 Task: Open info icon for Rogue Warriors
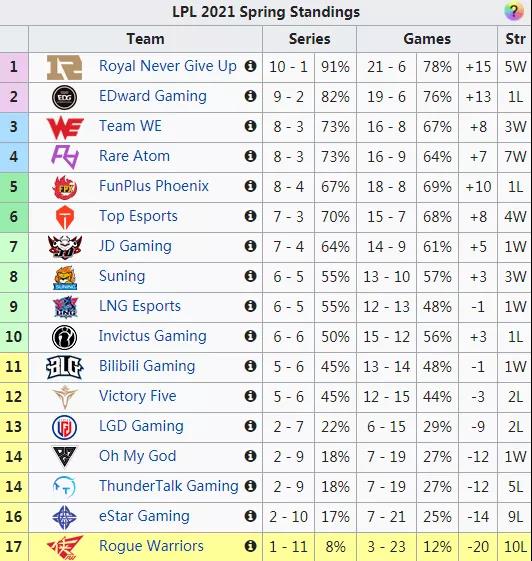(250, 546)
